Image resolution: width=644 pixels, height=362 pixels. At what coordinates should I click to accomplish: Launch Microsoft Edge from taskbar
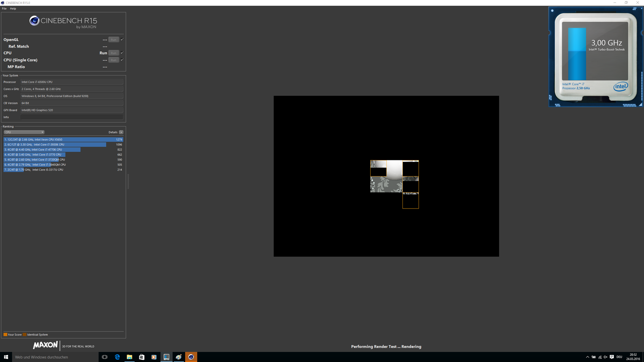[x=117, y=357]
